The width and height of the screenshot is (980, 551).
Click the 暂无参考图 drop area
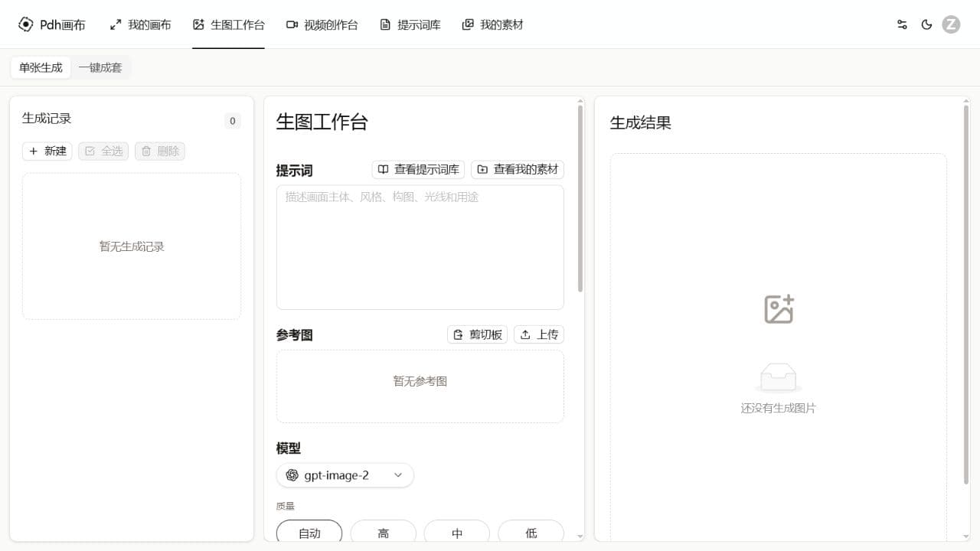point(420,386)
